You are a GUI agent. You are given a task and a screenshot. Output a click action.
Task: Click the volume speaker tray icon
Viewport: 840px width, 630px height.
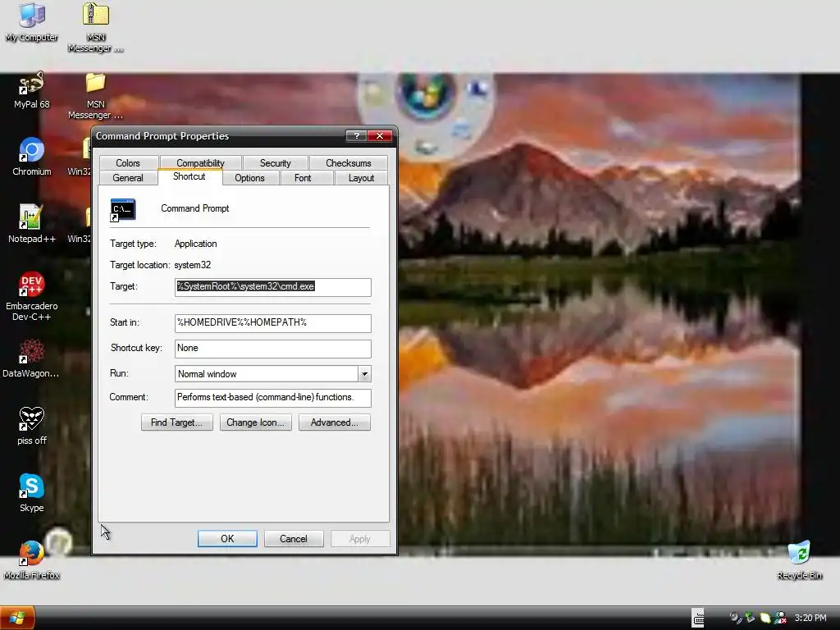(x=736, y=618)
